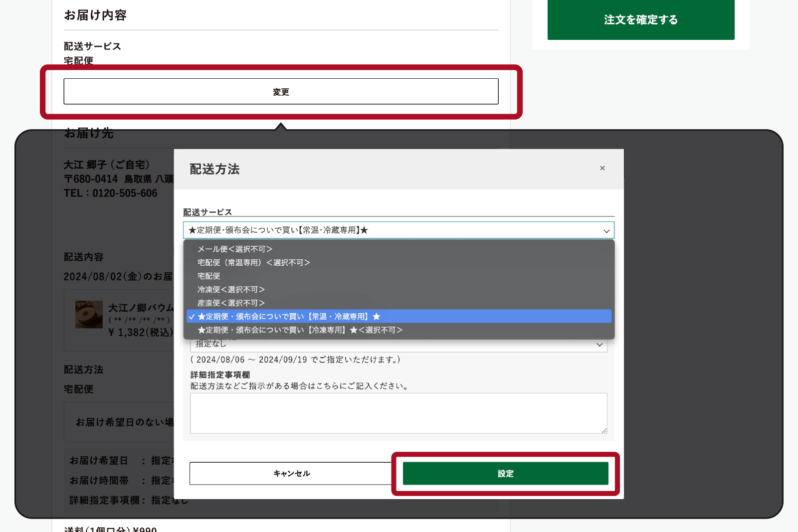
Task: Click the checkmark on the selected shipping option
Action: click(192, 316)
